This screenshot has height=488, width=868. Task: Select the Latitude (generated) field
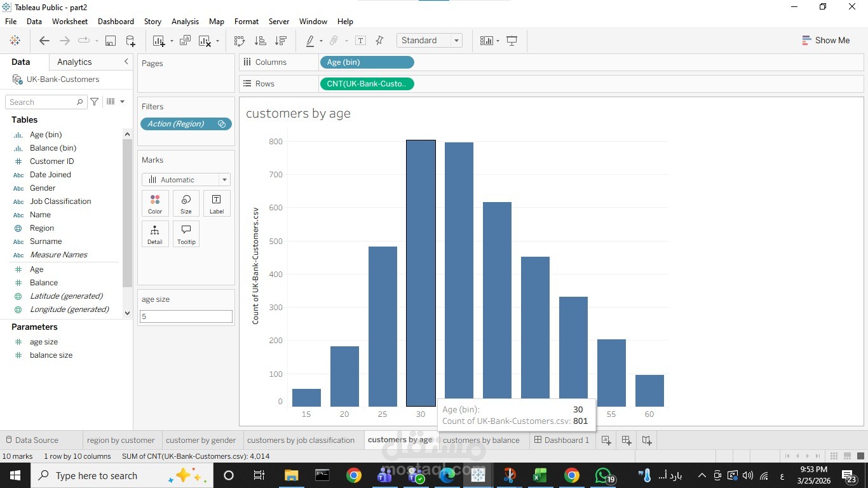[x=66, y=296]
